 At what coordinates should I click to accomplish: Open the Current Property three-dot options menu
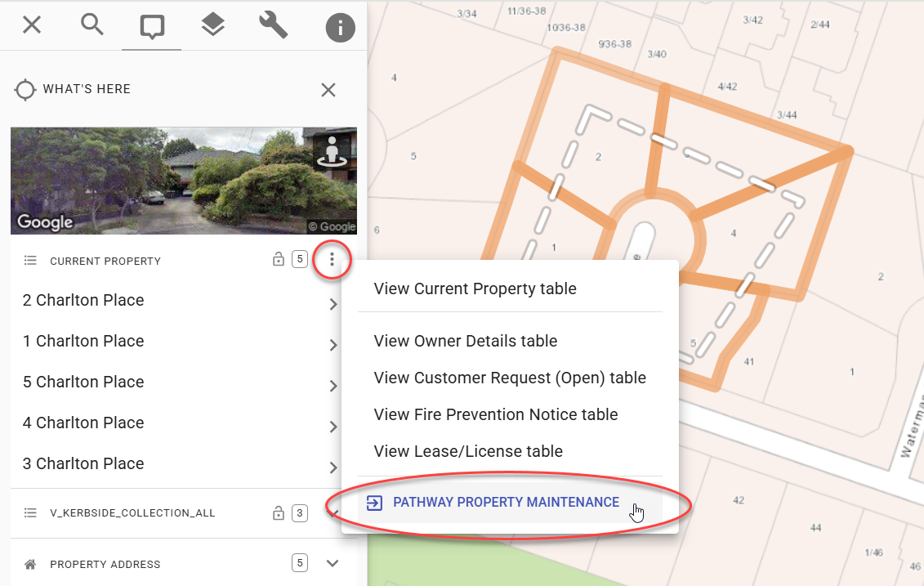tap(331, 260)
